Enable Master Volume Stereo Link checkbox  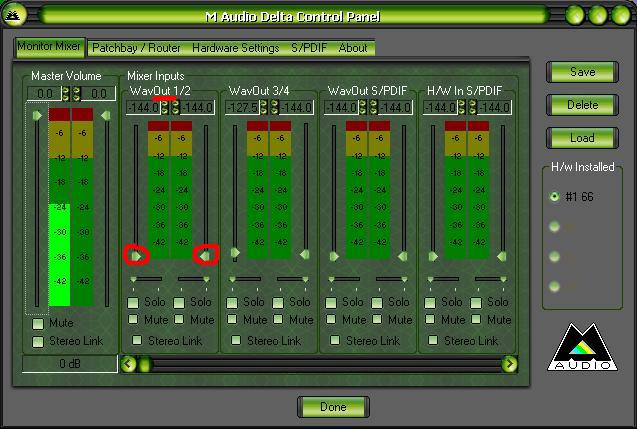(38, 342)
